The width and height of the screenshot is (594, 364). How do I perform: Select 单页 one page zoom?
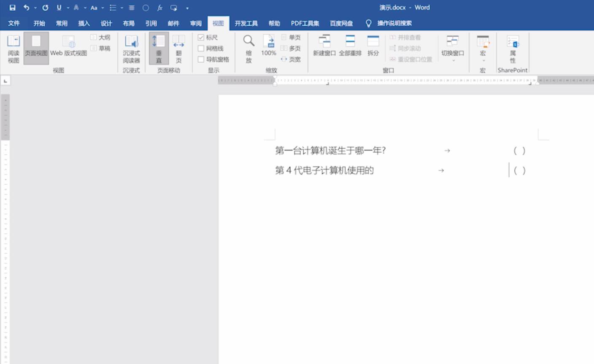291,38
